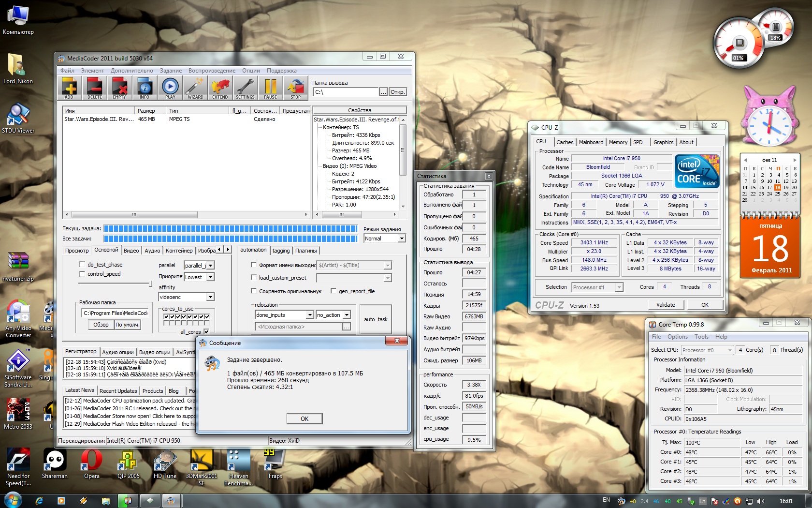Enable the control_speed checkbox
The image size is (812, 508).
82,274
